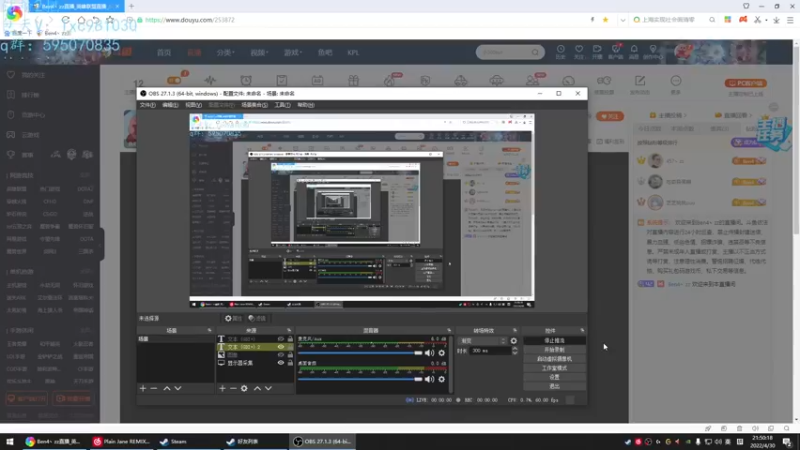Click alarm clock icon in Douyu toolbar
The image size is (800, 450).
(246, 80)
